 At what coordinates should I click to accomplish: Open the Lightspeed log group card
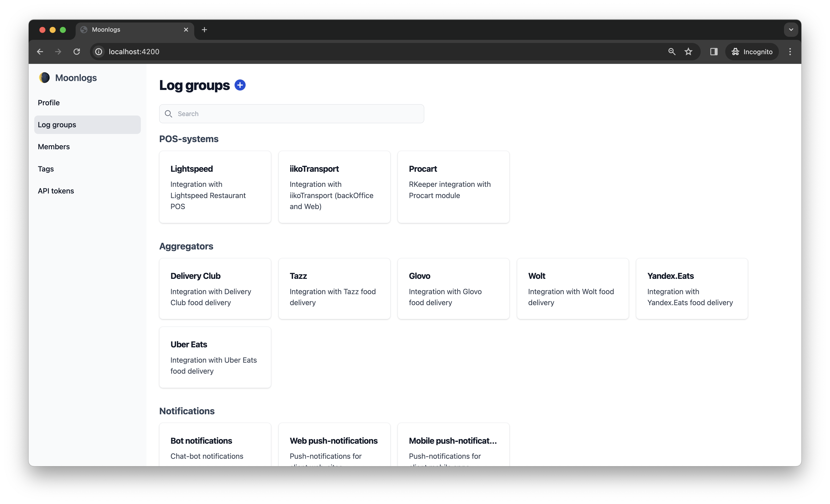(x=215, y=187)
